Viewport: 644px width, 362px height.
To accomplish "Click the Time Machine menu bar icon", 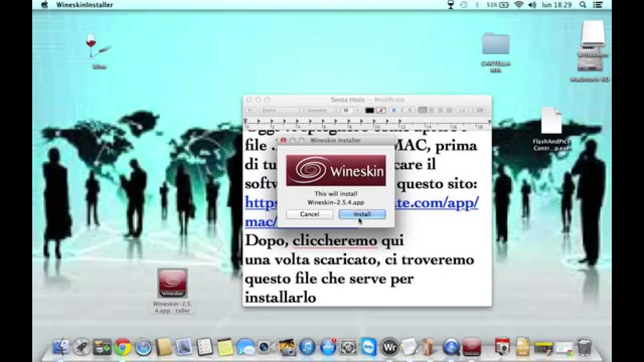I will [463, 5].
